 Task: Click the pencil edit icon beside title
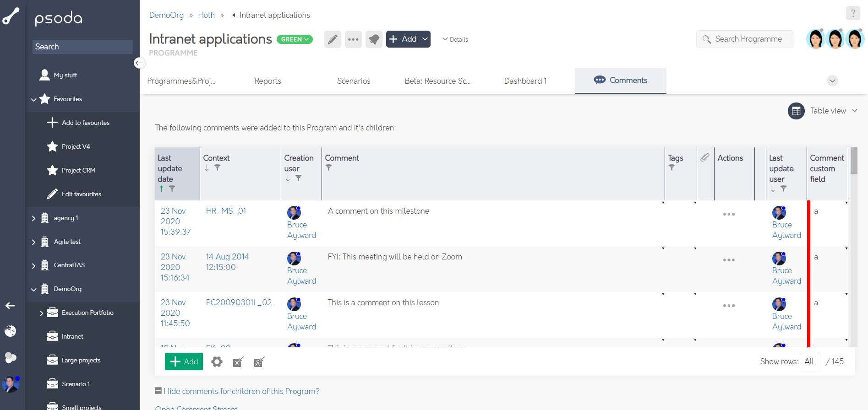(333, 39)
